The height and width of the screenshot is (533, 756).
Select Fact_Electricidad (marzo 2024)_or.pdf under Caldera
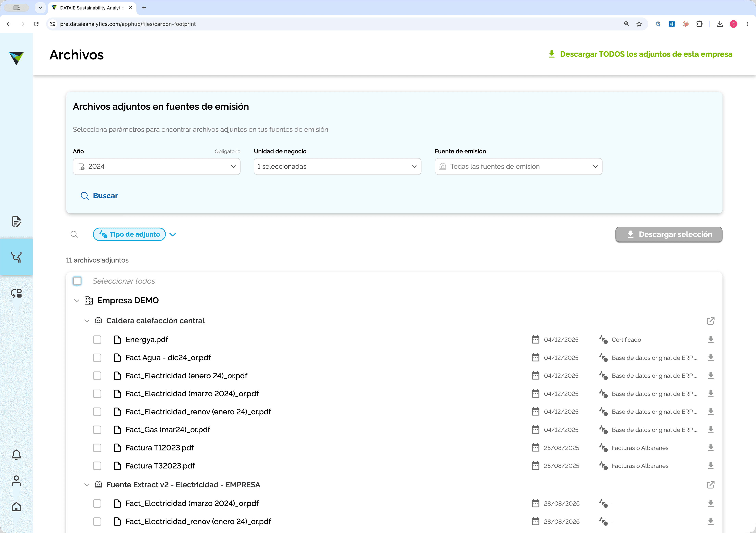pos(97,394)
